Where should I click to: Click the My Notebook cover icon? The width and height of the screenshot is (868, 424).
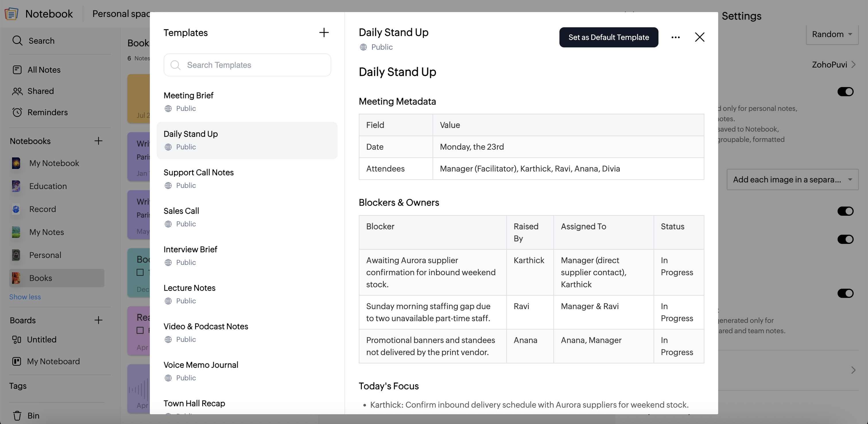16,163
